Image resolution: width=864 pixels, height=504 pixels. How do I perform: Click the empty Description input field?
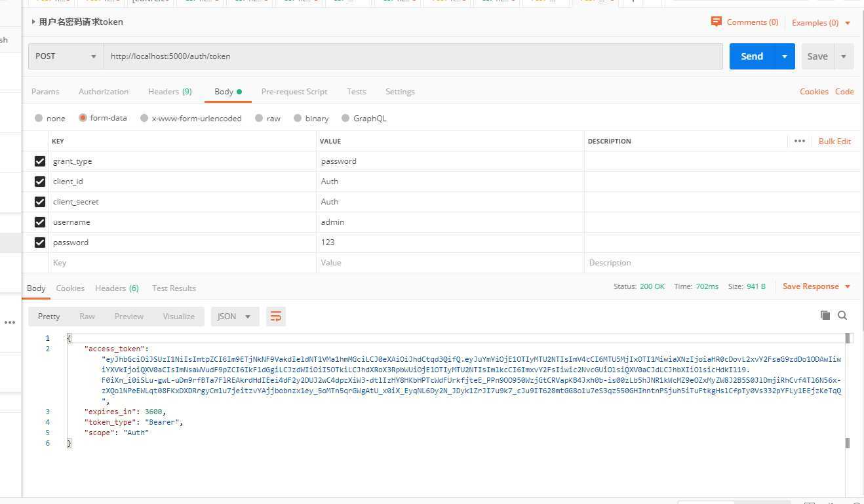(x=722, y=263)
